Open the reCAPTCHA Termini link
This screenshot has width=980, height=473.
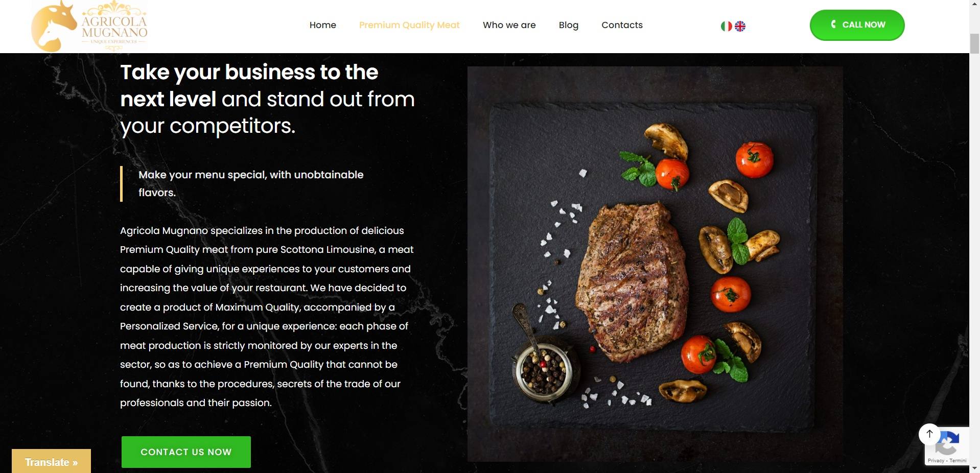958,461
